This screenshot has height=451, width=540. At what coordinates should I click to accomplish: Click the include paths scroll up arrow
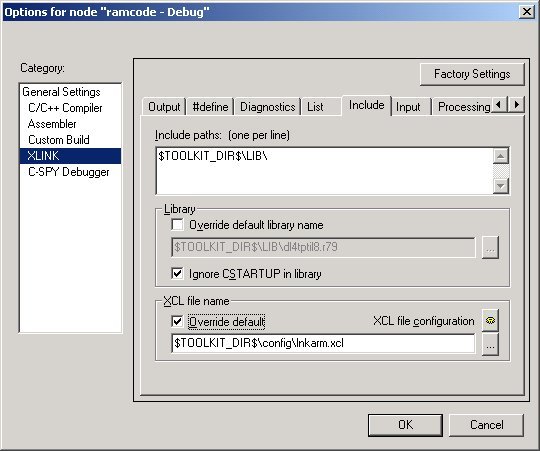tap(501, 156)
